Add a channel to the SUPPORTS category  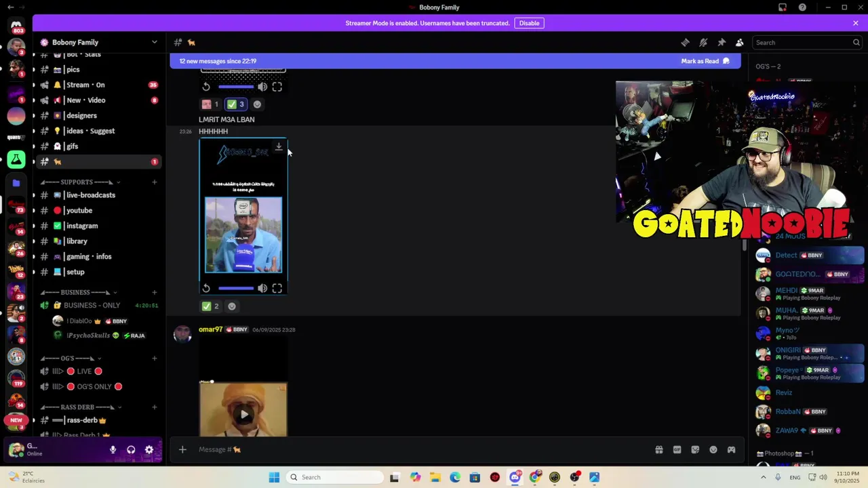(x=155, y=182)
